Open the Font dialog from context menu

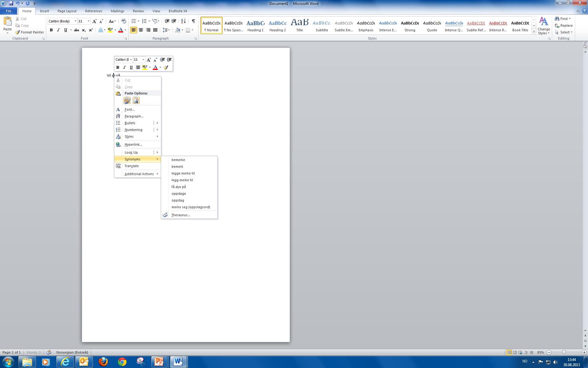(130, 109)
